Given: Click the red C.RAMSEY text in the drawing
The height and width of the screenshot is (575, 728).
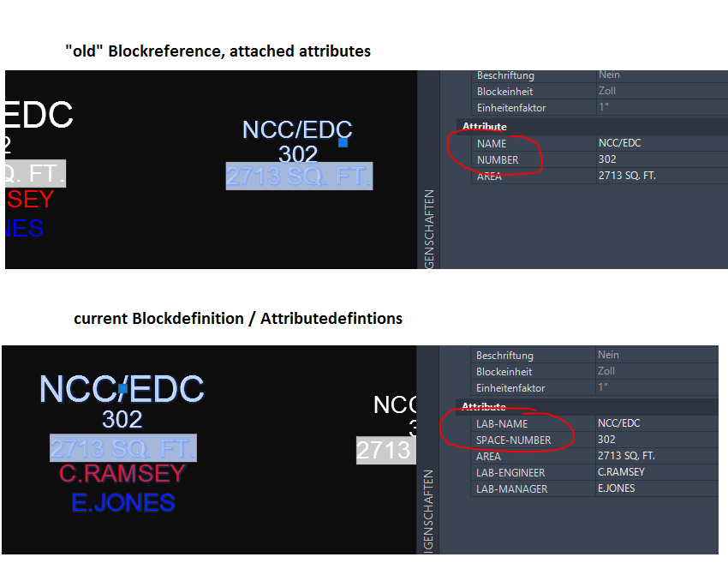Looking at the screenshot, I should (122, 472).
